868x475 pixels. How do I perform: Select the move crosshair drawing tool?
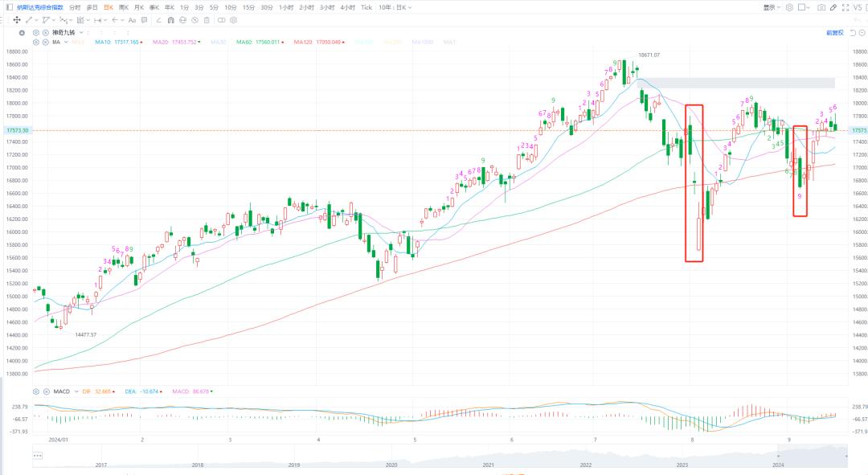(x=17, y=19)
